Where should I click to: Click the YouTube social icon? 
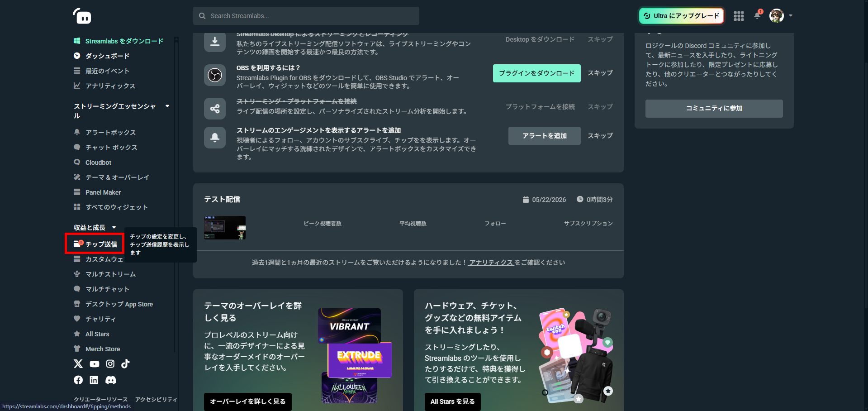coord(95,364)
